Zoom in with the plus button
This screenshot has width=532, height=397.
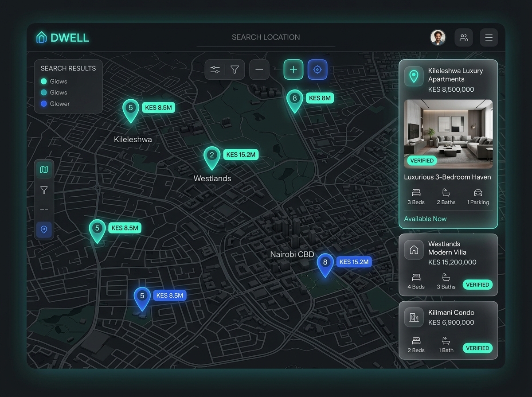click(293, 70)
